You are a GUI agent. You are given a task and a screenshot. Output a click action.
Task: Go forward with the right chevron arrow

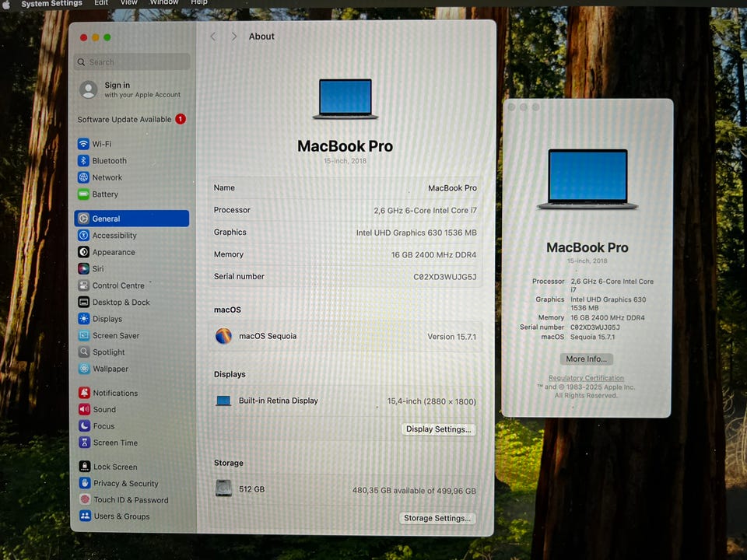click(233, 37)
